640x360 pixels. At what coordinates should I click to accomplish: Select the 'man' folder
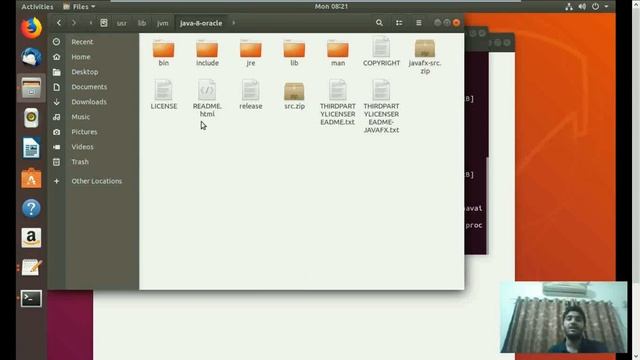point(338,52)
